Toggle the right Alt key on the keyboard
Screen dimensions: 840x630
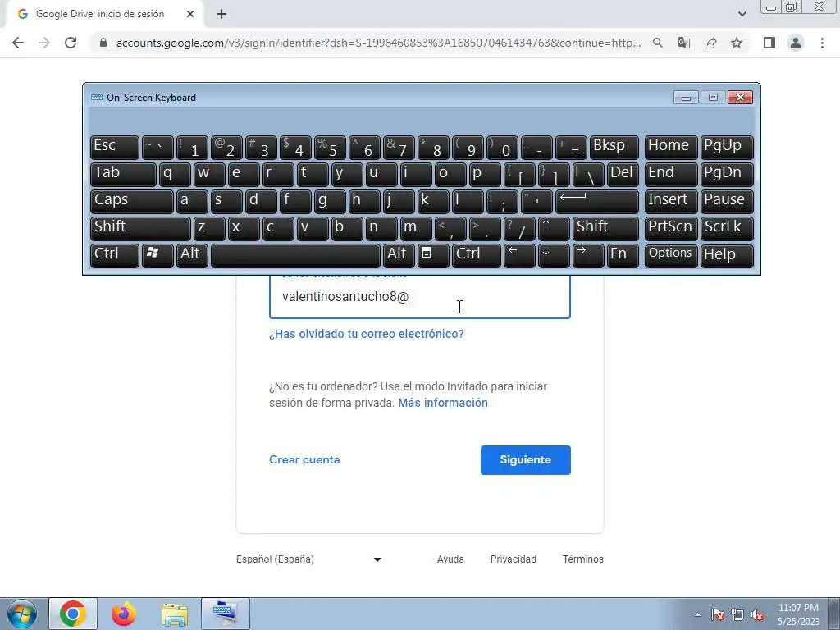pyautogui.click(x=399, y=255)
